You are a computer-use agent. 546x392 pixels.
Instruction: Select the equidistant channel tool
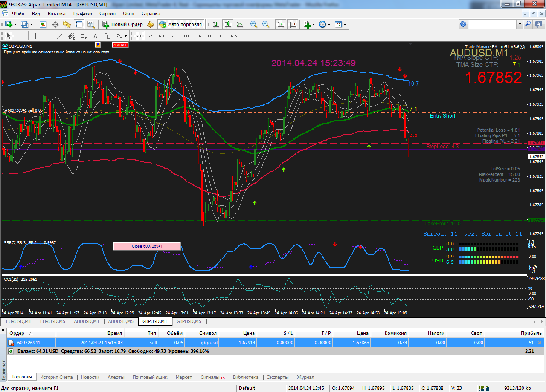(x=72, y=36)
